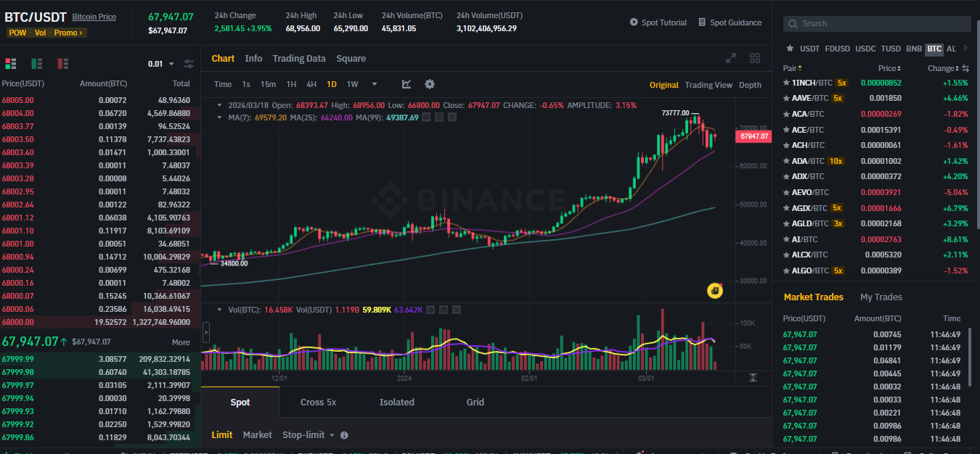Image resolution: width=980 pixels, height=454 pixels.
Task: Open the 0.01 price precision dropdown
Action: 161,64
